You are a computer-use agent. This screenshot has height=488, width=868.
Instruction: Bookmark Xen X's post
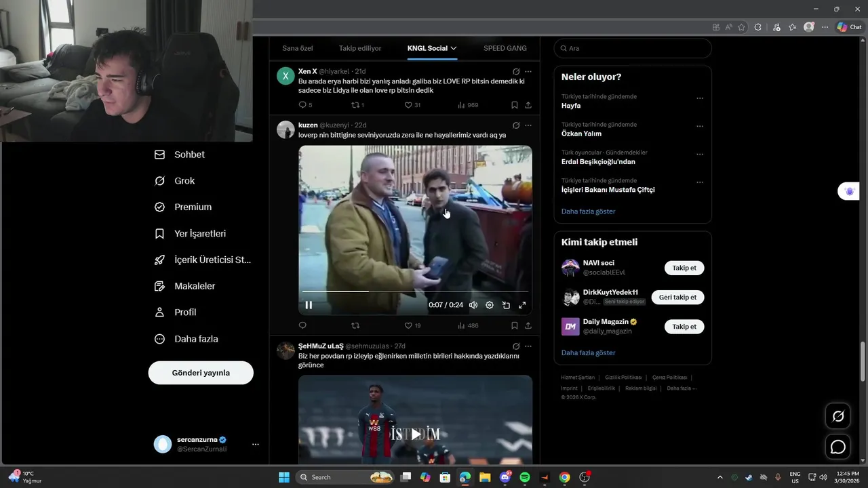click(515, 105)
